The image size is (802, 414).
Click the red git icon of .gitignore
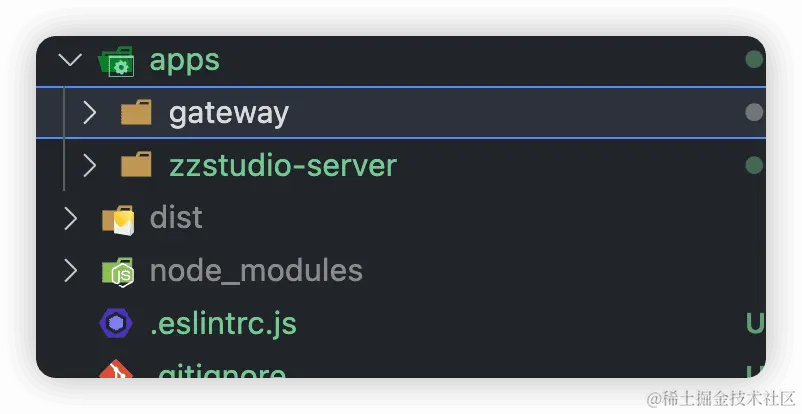pyautogui.click(x=116, y=369)
